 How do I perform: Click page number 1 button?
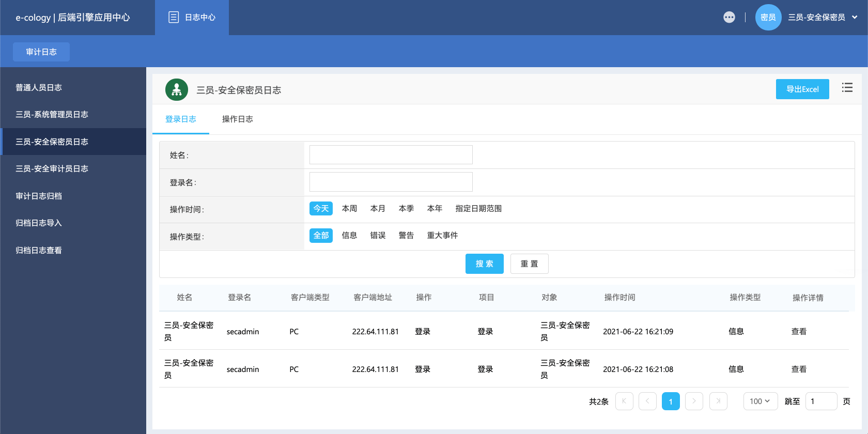[671, 401]
